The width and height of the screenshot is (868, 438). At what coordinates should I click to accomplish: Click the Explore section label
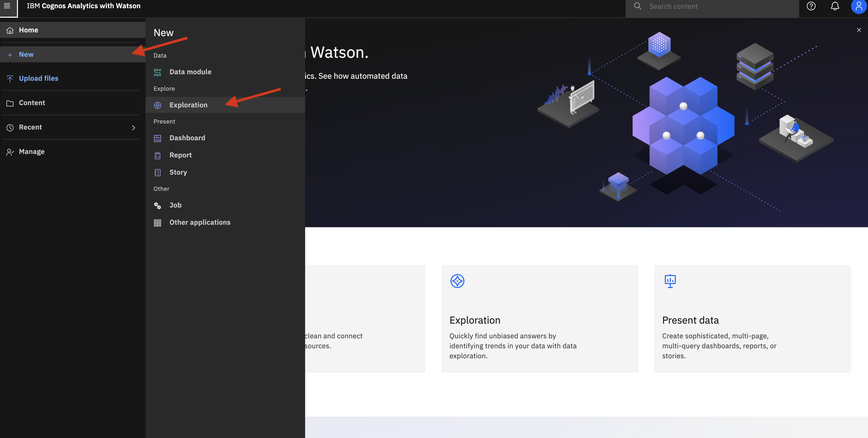164,88
